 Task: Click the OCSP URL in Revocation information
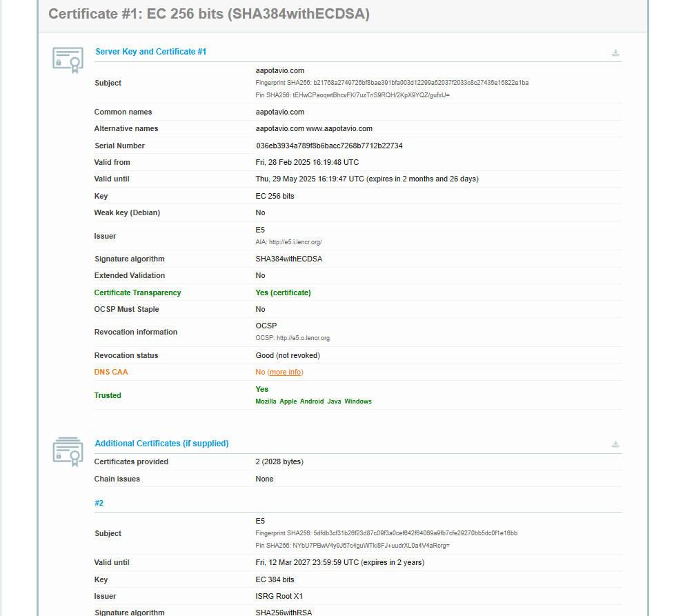[x=293, y=338]
